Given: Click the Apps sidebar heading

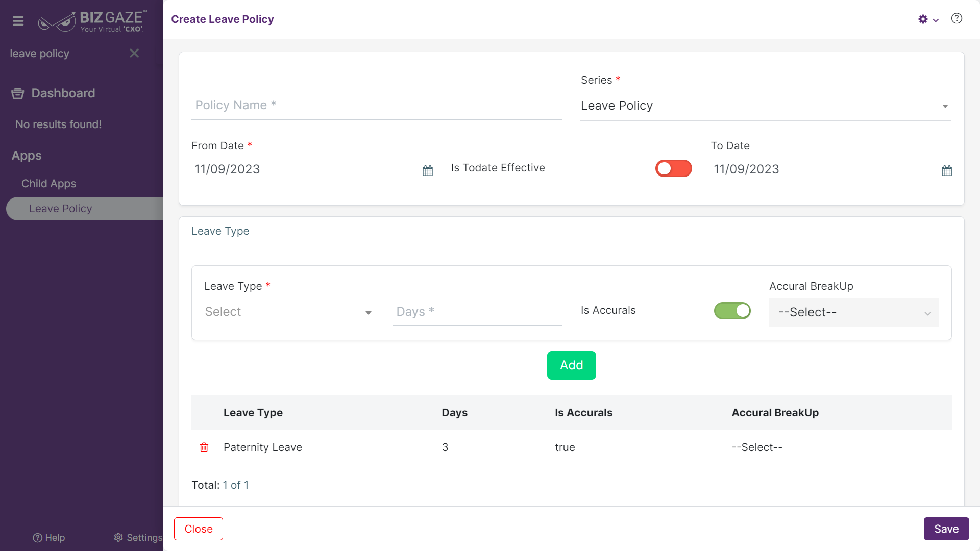Looking at the screenshot, I should pos(27,156).
